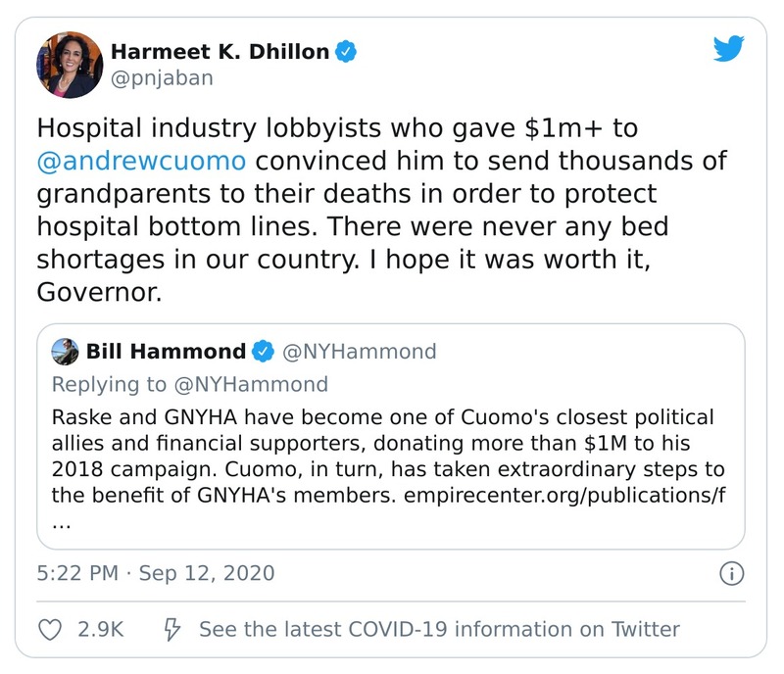784x674 pixels.
Task: Click Bill Hammond's verified badge
Action: pos(264,351)
